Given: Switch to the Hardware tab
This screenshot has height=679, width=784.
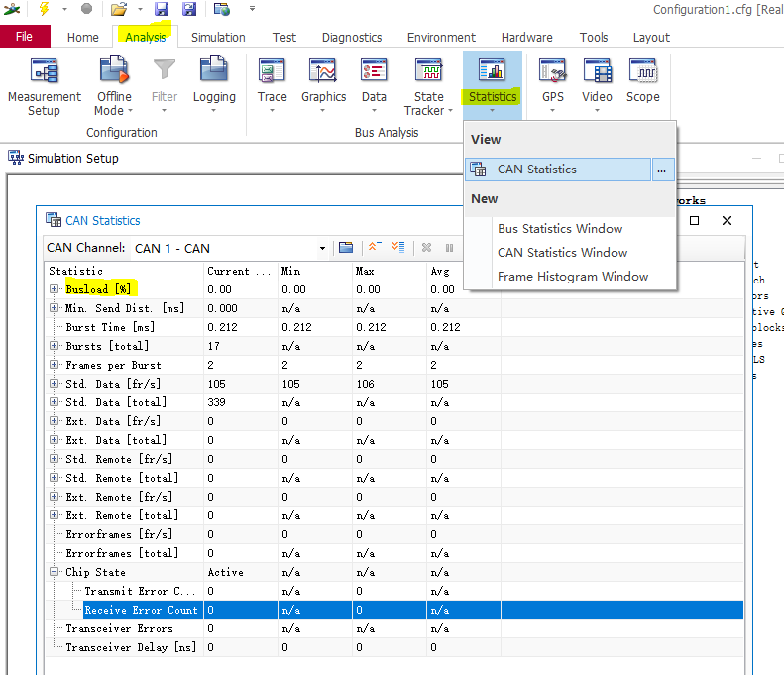Looking at the screenshot, I should [x=527, y=38].
